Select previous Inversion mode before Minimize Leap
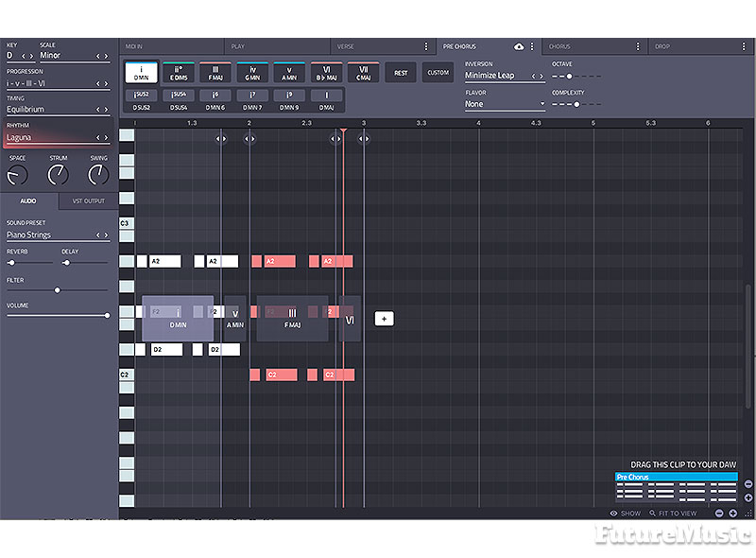This screenshot has width=756, height=558. 533,77
